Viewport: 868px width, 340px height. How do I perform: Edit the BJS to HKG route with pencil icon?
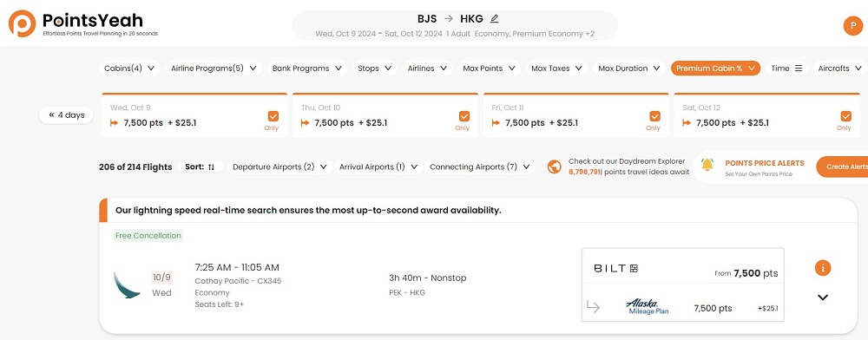[x=495, y=19]
